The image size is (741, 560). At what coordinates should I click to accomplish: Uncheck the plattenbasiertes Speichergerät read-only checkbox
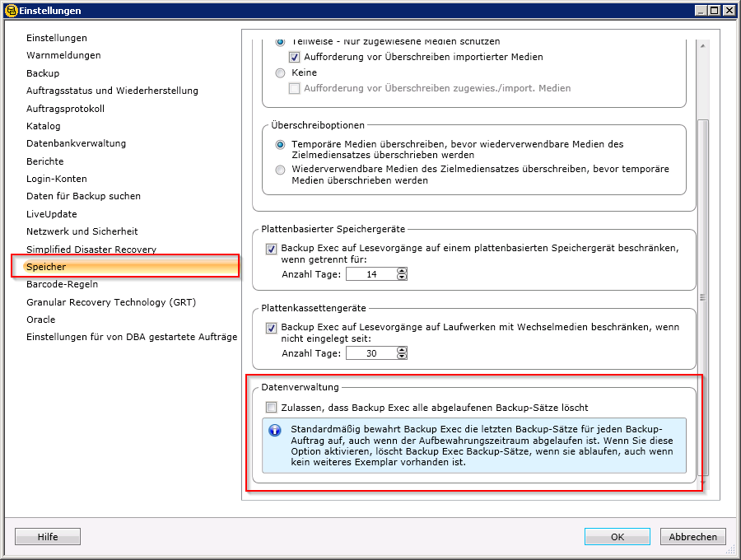pos(271,249)
